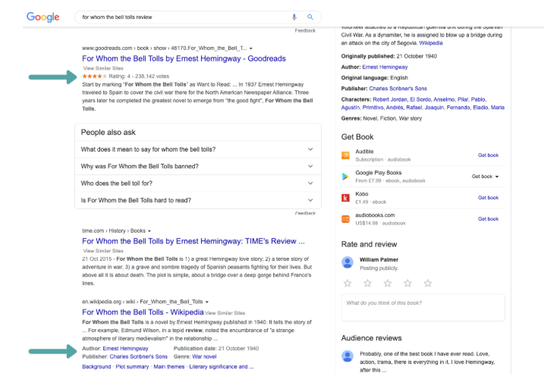Open the en.wikipedia.org URL dropdown arrow
Screen dimensions: 544x392
207,303
